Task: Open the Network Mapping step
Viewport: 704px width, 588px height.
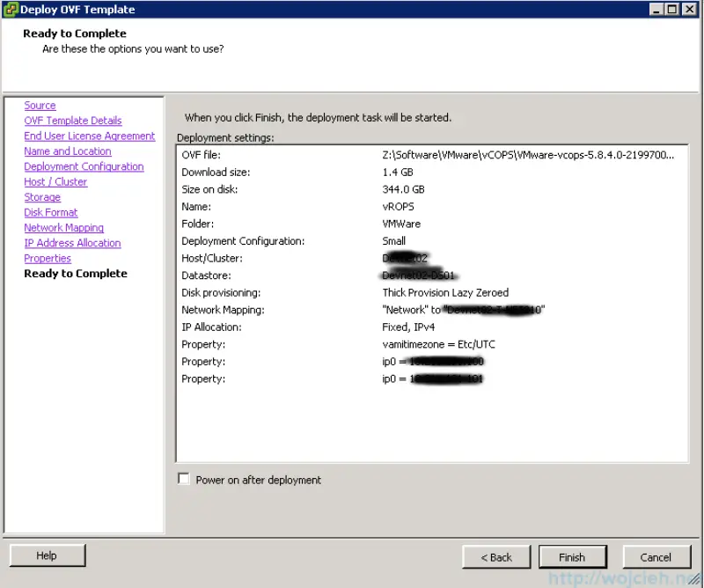Action: 63,227
